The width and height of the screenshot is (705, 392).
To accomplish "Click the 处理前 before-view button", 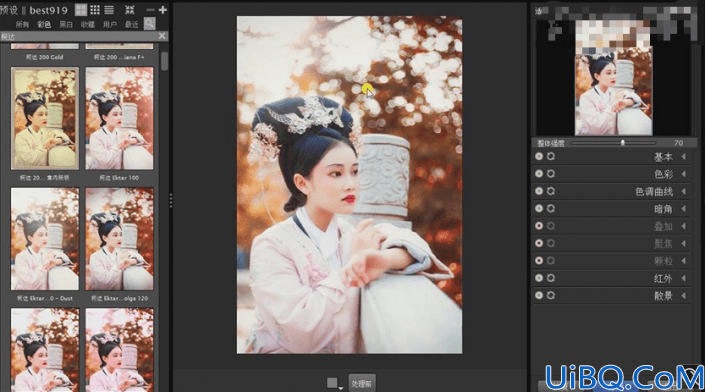I will (x=362, y=383).
